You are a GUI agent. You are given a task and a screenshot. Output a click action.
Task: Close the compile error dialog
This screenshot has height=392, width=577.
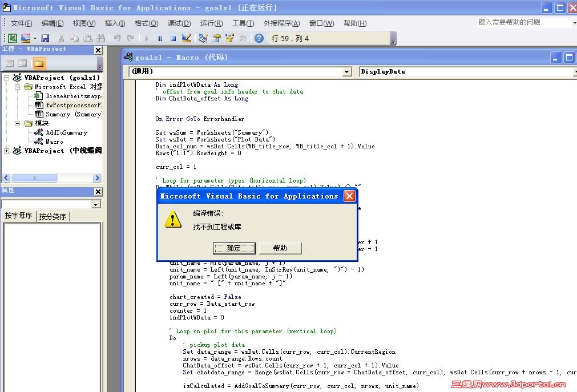[x=349, y=196]
